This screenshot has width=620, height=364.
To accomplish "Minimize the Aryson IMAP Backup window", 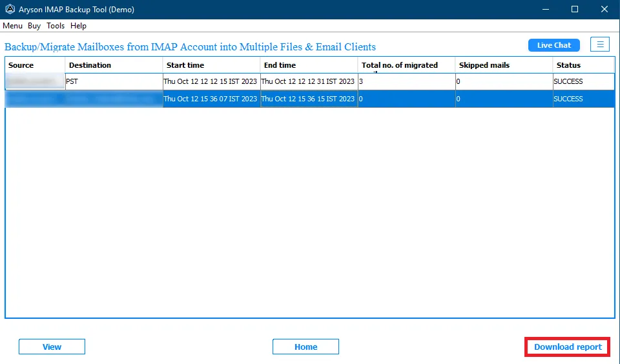I will tap(546, 9).
